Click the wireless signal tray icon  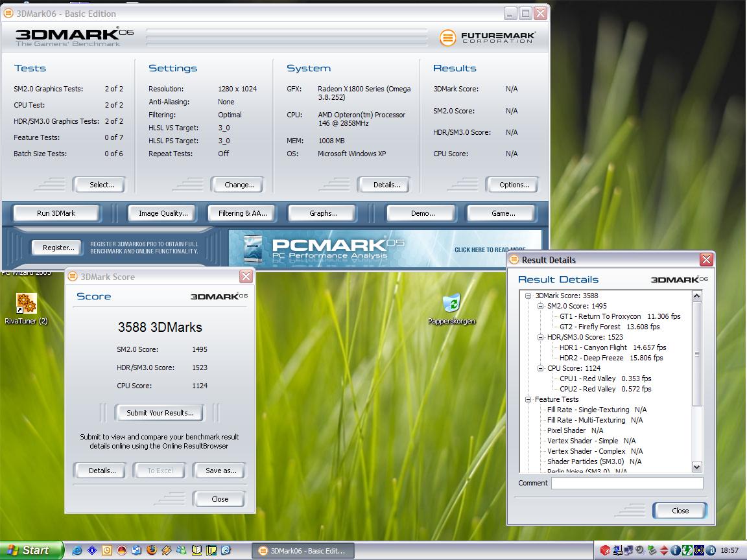(x=698, y=550)
